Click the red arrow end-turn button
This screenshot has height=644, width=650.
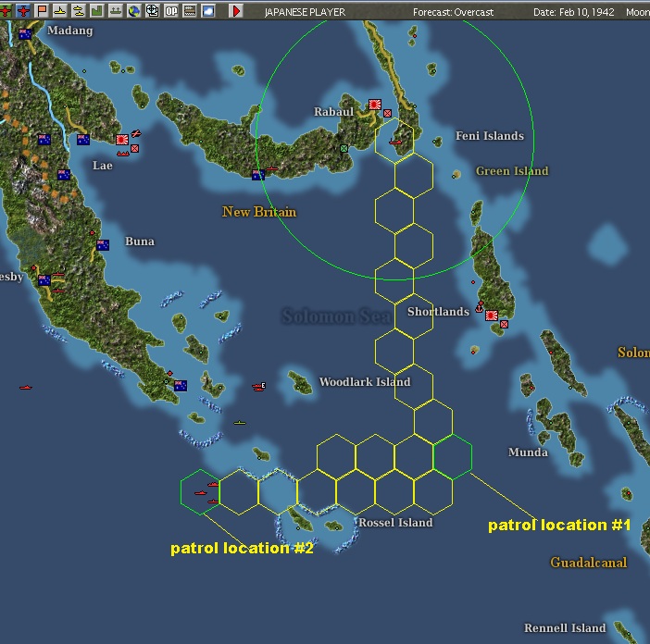tap(236, 11)
